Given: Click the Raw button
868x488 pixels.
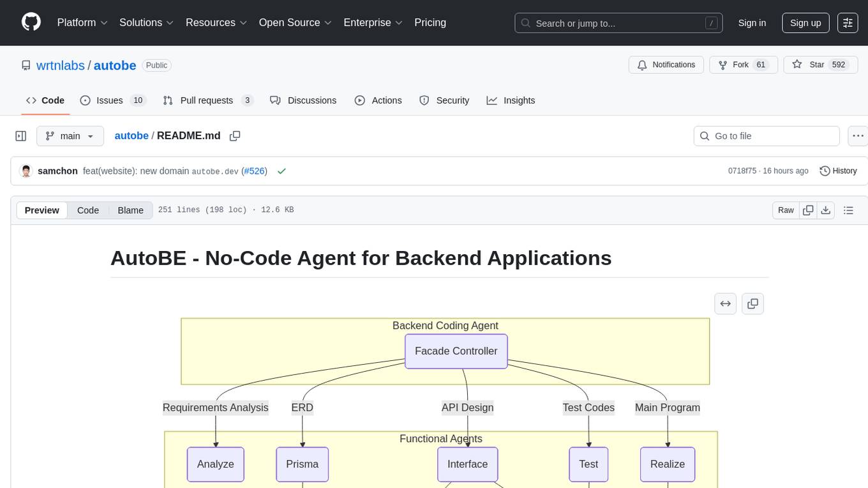Looking at the screenshot, I should tap(786, 210).
